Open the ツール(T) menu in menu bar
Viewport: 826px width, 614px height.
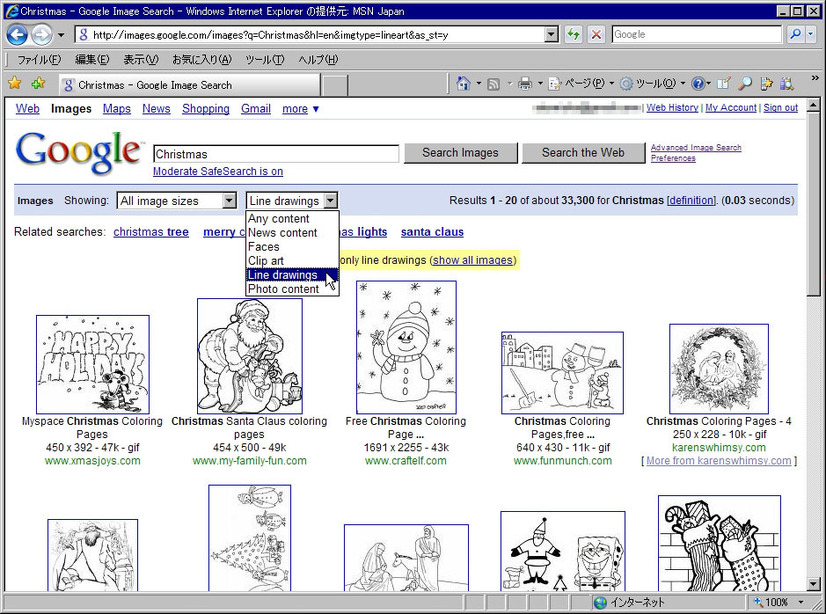coord(264,60)
